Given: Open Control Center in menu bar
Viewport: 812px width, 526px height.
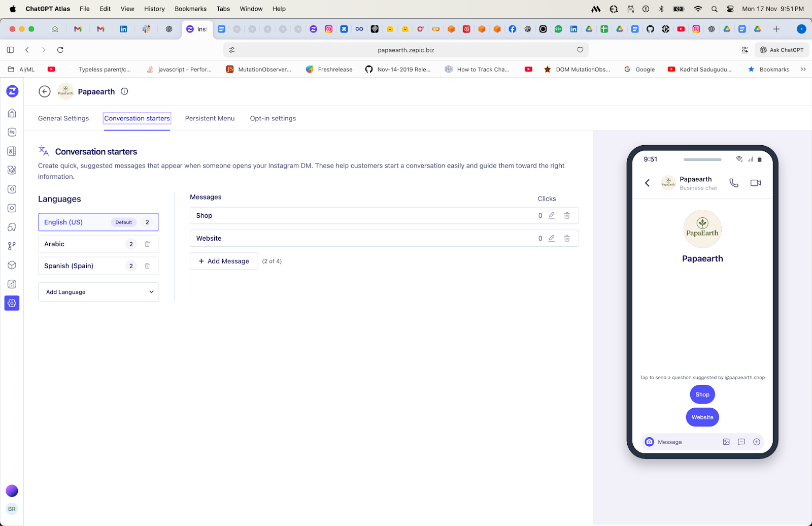Looking at the screenshot, I should point(730,9).
